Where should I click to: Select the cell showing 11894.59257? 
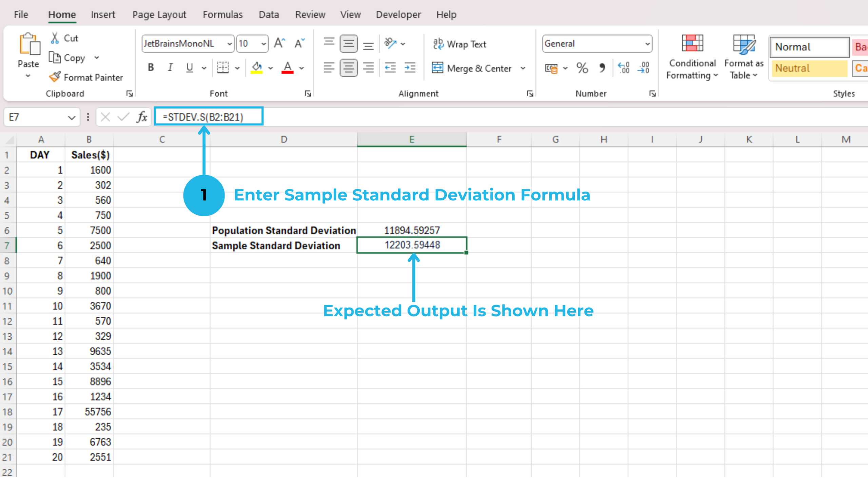412,230
